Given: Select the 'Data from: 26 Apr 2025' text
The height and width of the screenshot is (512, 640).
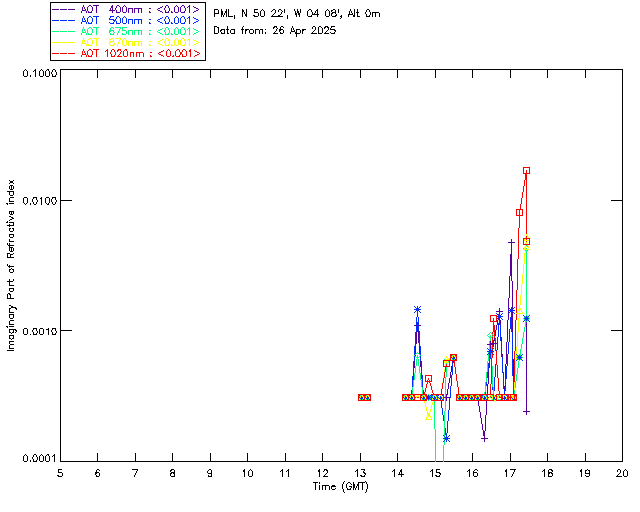Looking at the screenshot, I should (275, 31).
